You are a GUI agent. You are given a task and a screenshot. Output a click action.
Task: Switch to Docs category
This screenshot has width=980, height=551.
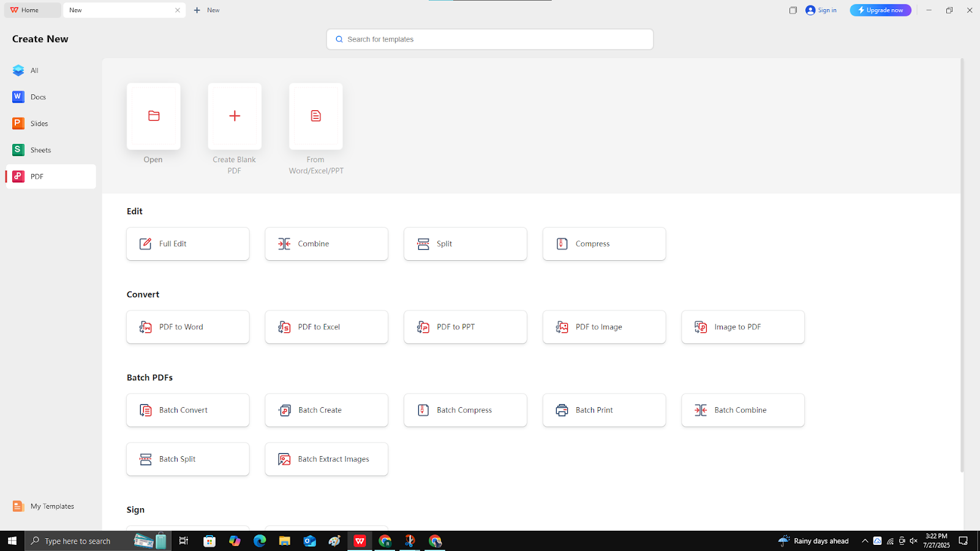pyautogui.click(x=51, y=97)
